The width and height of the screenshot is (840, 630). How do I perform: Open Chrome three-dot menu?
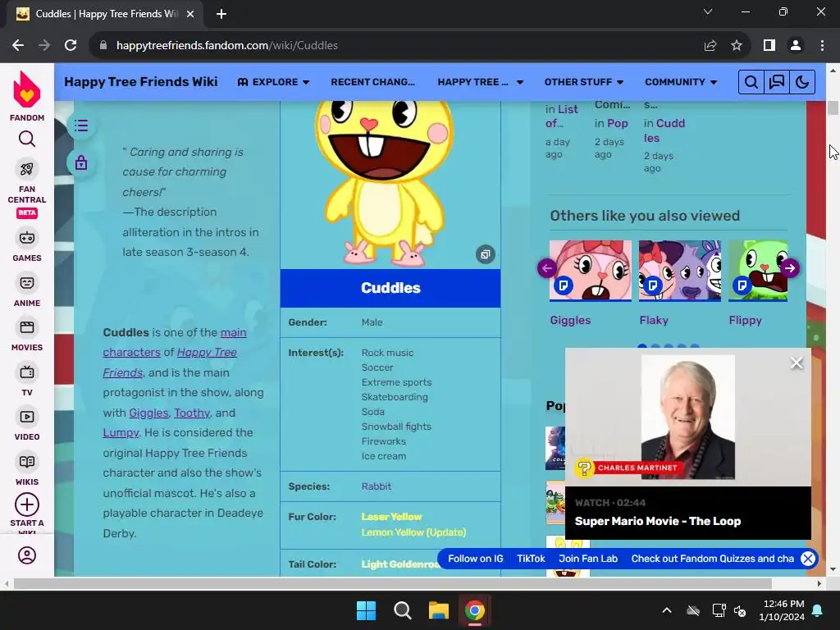point(822,46)
